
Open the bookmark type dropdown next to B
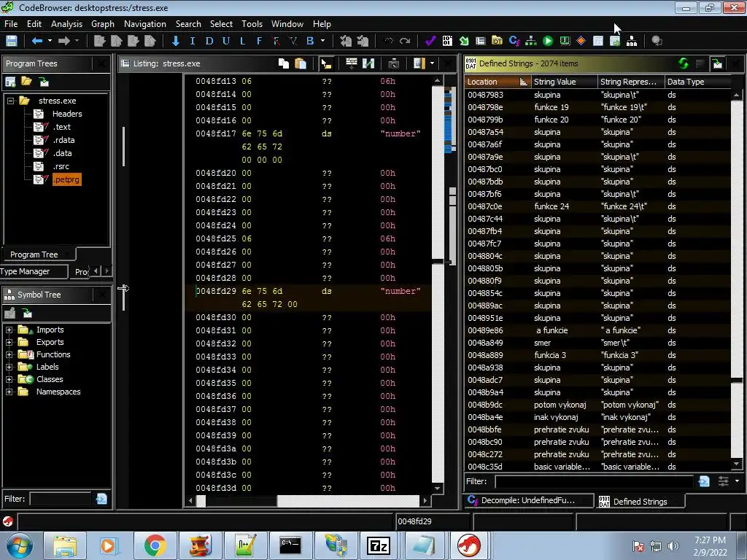(322, 41)
